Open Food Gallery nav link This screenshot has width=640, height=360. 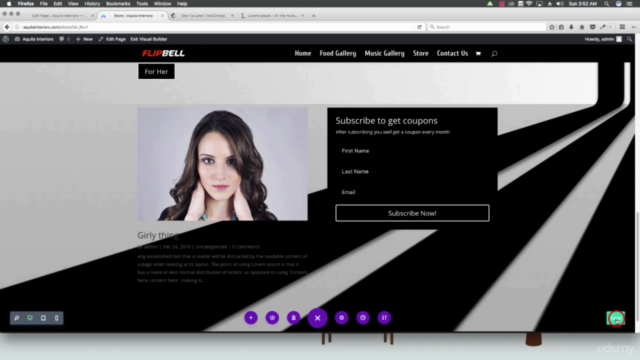coord(338,53)
